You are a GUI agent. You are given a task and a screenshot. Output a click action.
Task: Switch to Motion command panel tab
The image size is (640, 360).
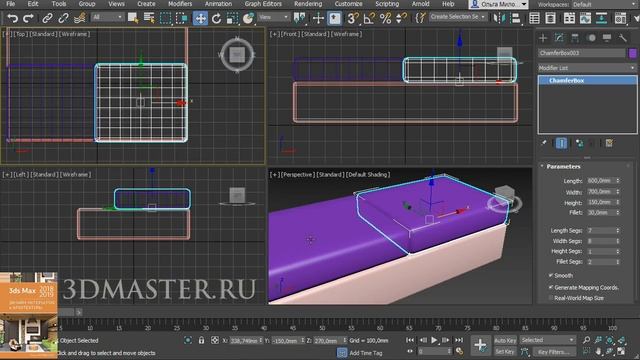[591, 38]
